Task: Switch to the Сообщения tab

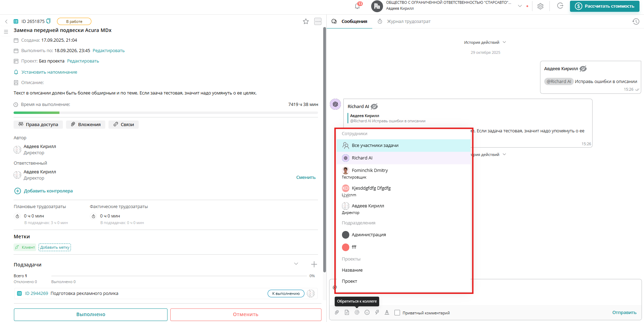Action: click(x=350, y=22)
